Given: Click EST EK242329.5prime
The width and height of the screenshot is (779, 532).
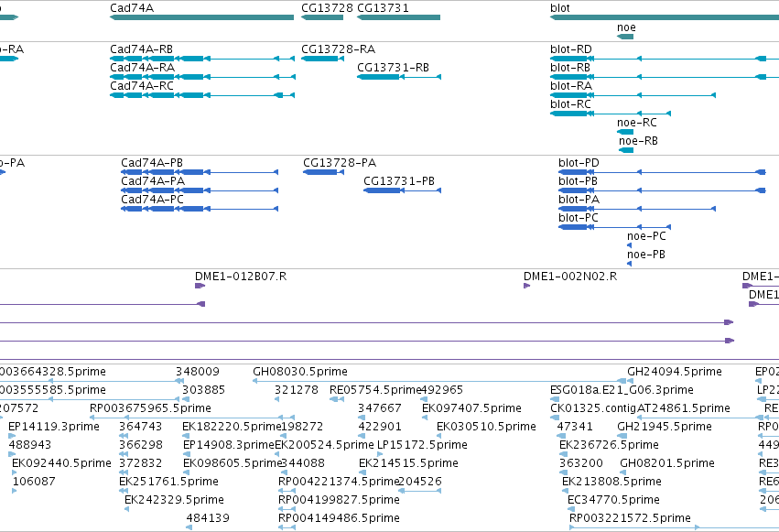Looking at the screenshot, I should 174,500.
